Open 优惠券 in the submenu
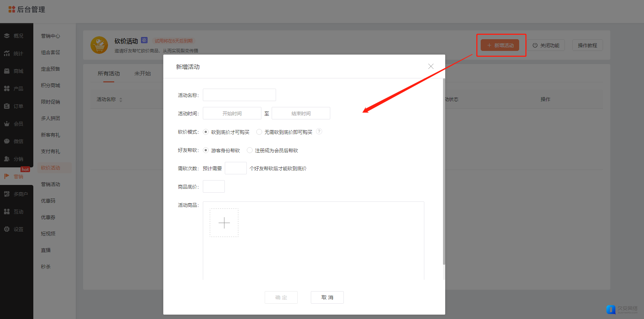The image size is (644, 319). [48, 217]
